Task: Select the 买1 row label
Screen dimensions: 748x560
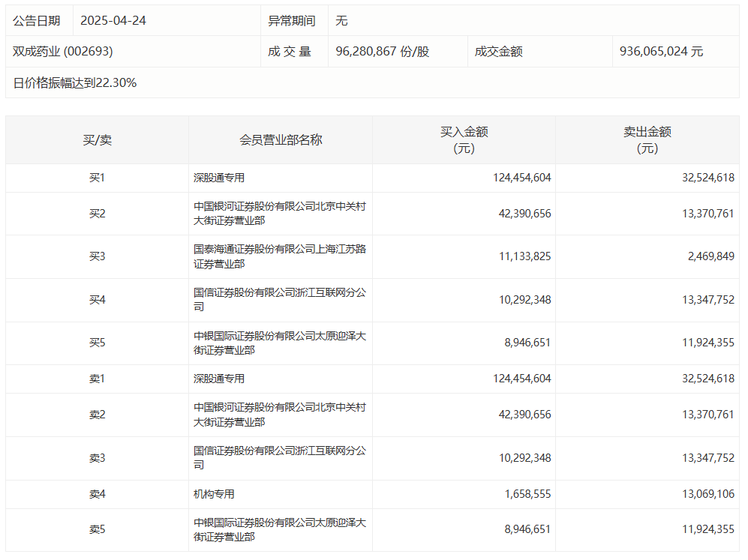Action: 97,178
